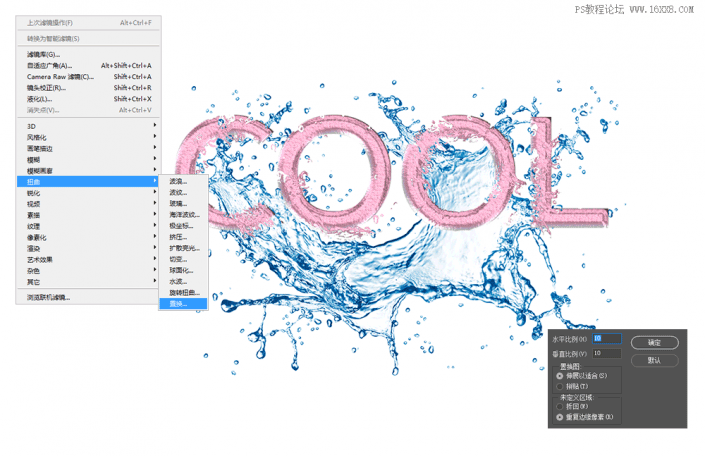The image size is (705, 456).
Task: Expand the 其它 other submenu
Action: click(89, 282)
